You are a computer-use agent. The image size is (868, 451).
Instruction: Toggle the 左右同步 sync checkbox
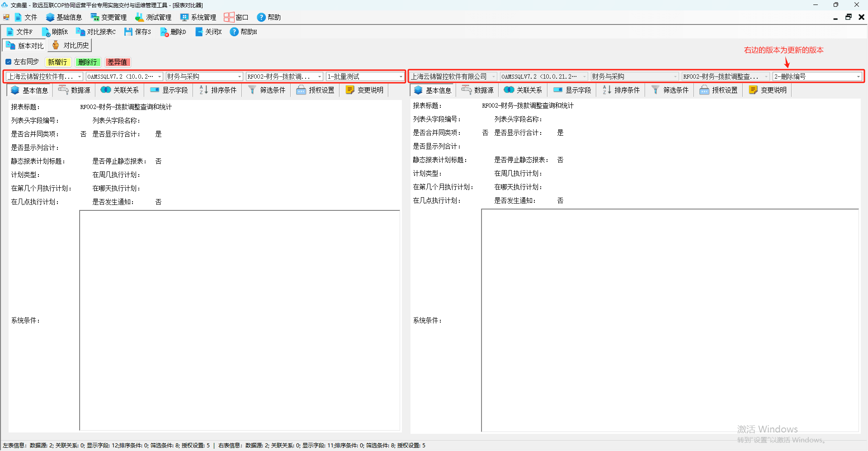[x=9, y=62]
